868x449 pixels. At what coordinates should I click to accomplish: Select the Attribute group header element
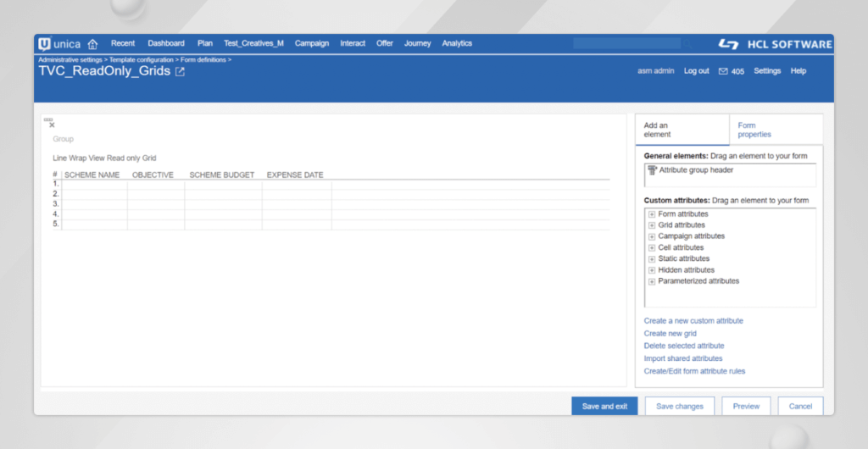(696, 170)
